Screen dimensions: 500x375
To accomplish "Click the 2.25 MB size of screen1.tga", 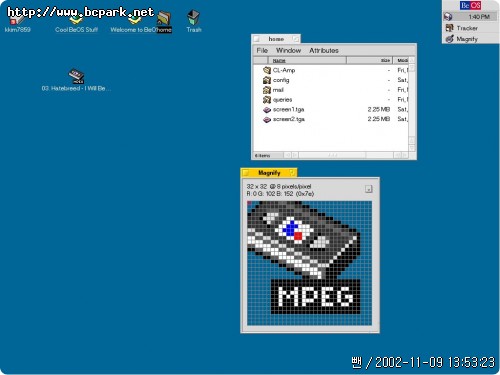I will [379, 109].
